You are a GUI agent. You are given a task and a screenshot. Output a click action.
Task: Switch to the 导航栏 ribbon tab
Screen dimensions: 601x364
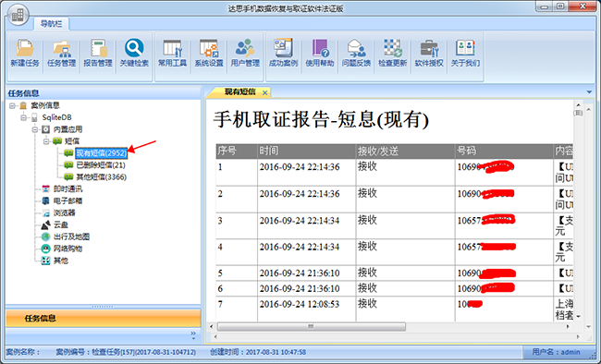click(x=51, y=24)
